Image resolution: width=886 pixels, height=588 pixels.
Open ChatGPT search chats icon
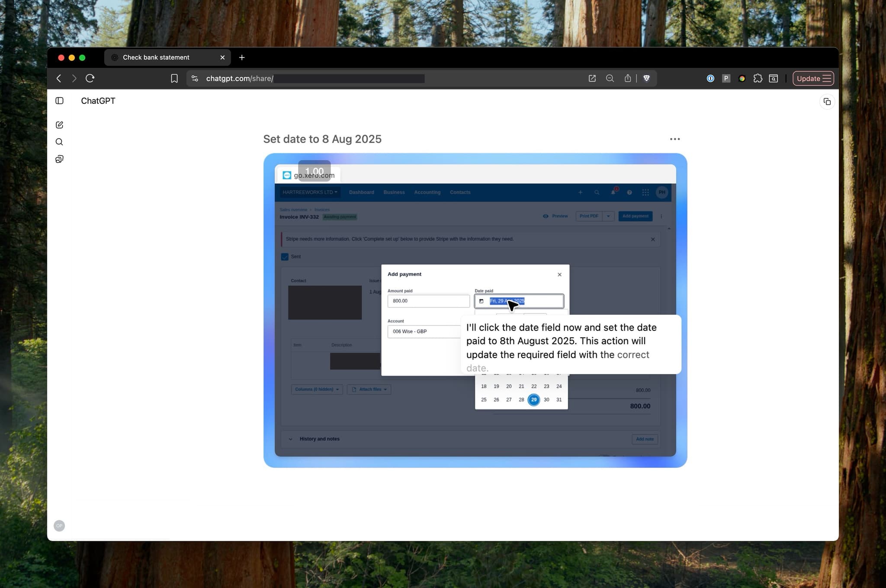(60, 142)
